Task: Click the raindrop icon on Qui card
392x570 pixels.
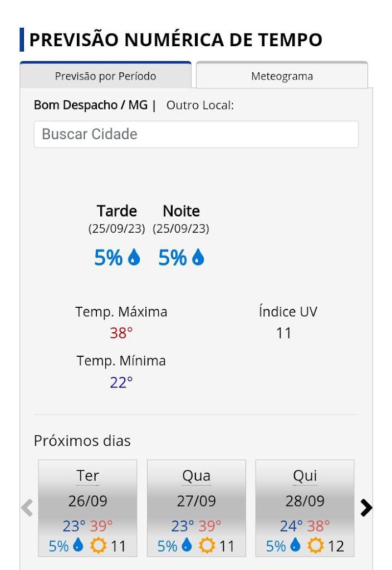Action: [x=295, y=546]
